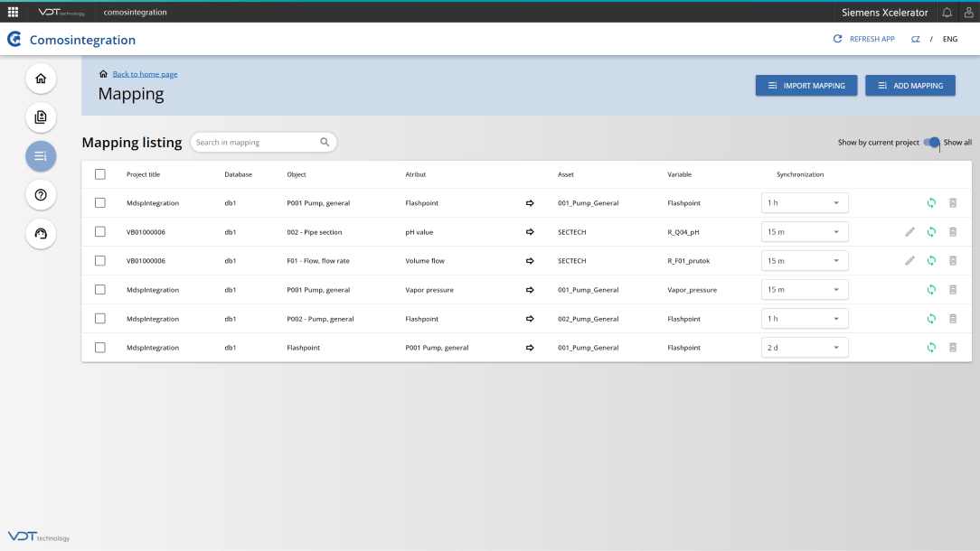Expand synchronization dropdown for R_Q04_pH row
This screenshot has height=551, width=980.
click(805, 232)
